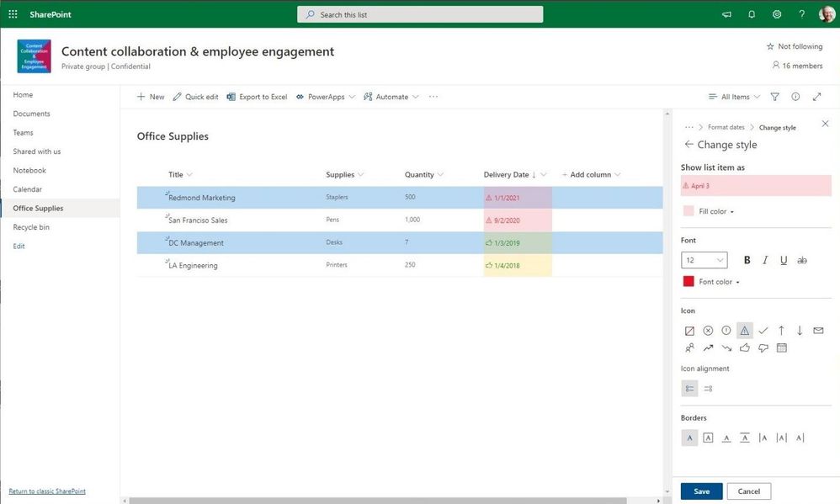Open the Supplies column menu
The width and height of the screenshot is (840, 504).
pyautogui.click(x=360, y=175)
